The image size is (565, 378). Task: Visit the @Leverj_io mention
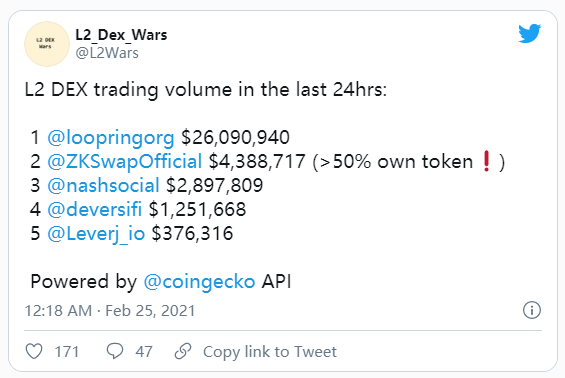point(96,234)
